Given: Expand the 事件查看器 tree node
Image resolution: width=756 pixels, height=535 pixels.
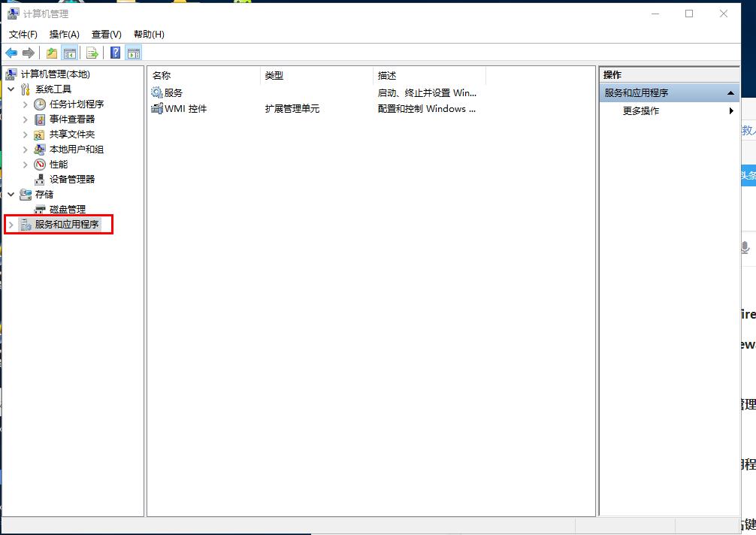Looking at the screenshot, I should coord(25,119).
